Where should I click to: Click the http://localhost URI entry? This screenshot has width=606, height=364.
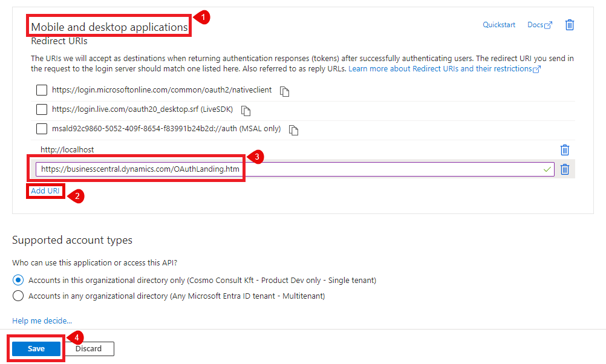[x=67, y=149]
